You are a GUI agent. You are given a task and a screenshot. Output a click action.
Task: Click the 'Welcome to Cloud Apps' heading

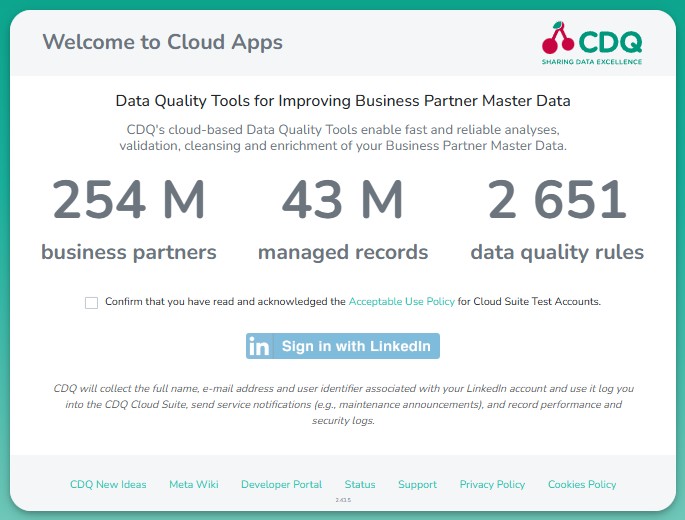[163, 42]
